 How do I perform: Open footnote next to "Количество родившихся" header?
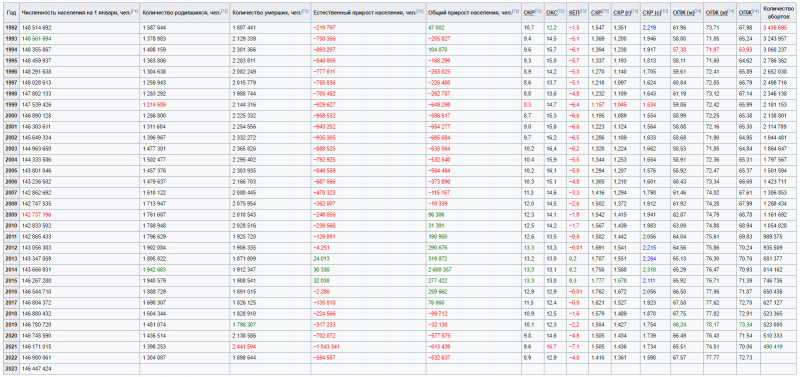225,10
